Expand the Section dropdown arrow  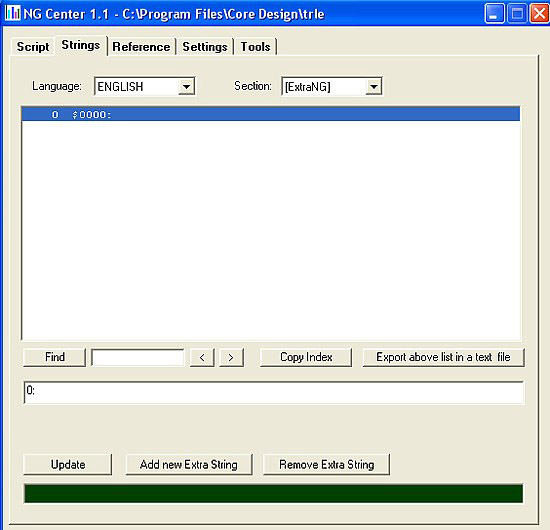point(374,86)
